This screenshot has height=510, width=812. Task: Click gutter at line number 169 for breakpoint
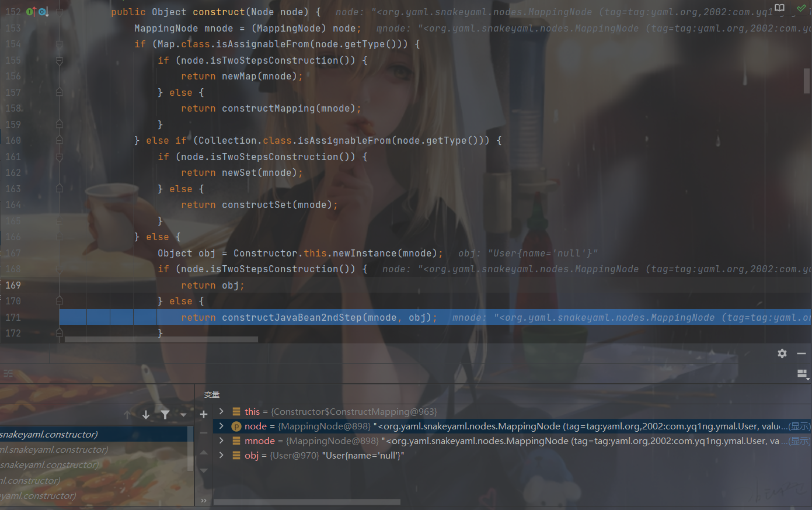[x=13, y=285]
